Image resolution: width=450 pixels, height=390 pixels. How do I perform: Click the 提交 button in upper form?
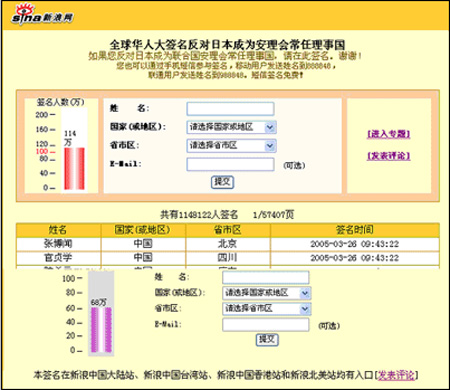pos(222,182)
